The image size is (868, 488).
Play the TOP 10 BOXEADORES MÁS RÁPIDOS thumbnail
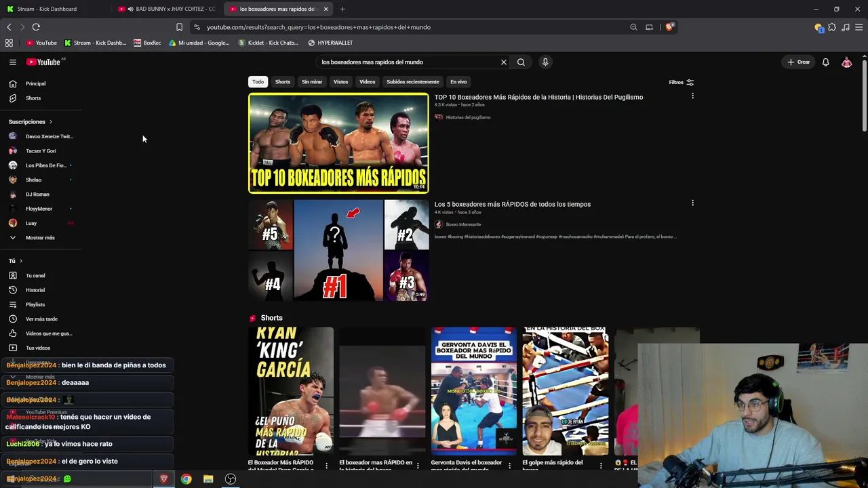338,143
